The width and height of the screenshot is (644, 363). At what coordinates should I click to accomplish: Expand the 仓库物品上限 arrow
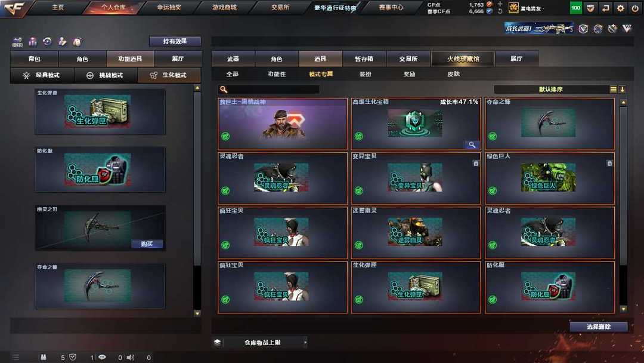305,342
